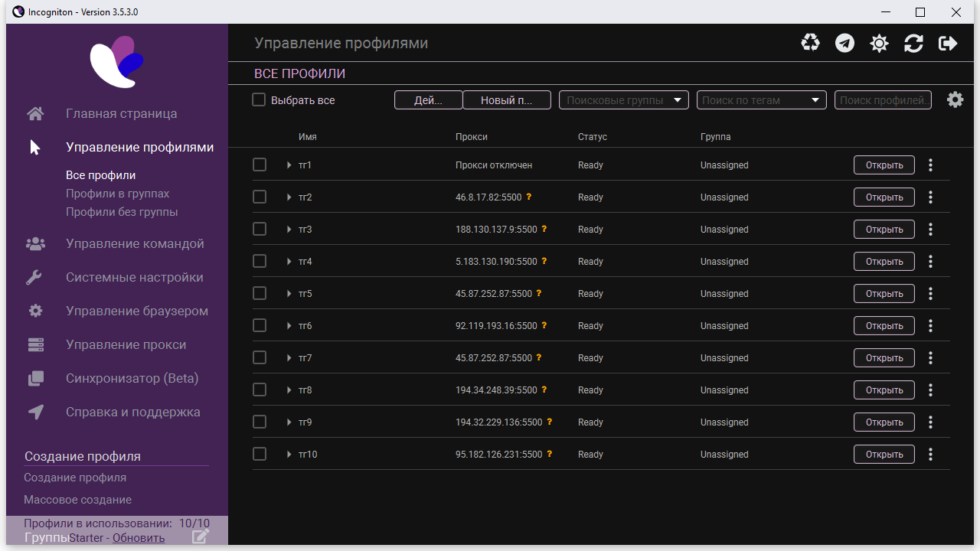Open table settings gear icon
Viewport: 980px width, 551px height.
tap(955, 99)
